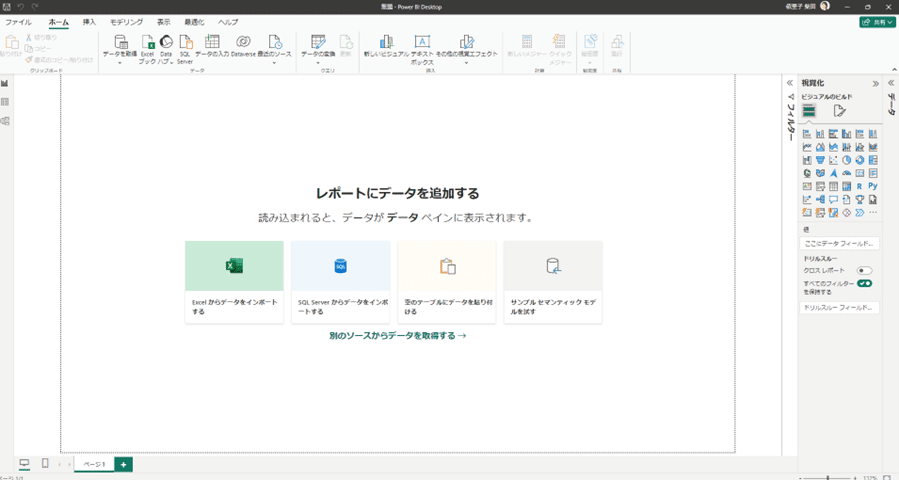Select the gauge visual icon
Viewport: 899px width, 480px height.
pos(846,173)
